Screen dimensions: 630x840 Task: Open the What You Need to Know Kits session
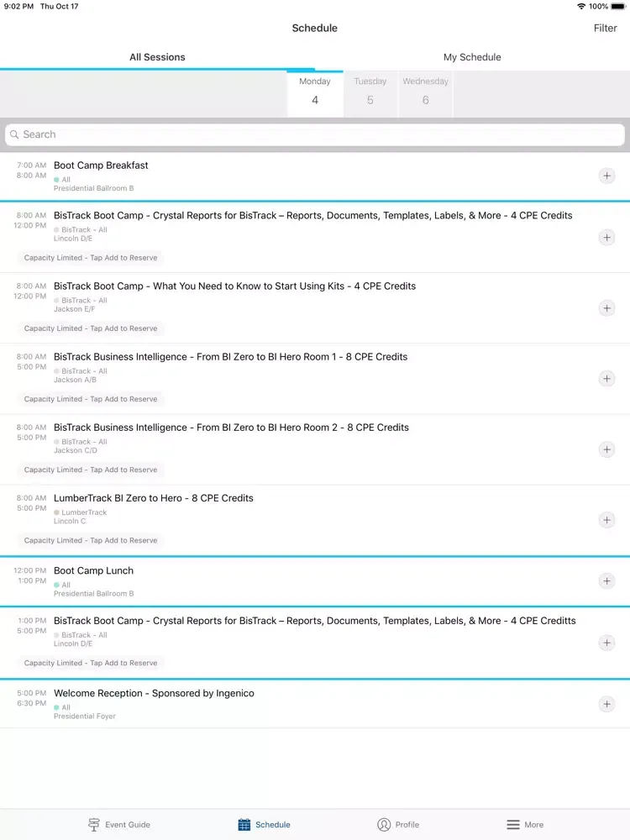pos(234,286)
